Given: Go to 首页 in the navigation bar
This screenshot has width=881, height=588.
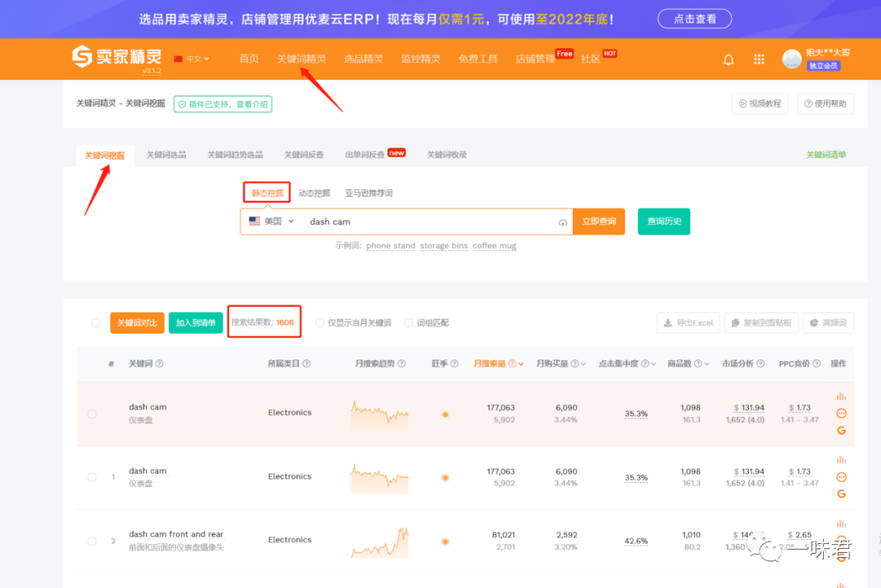Looking at the screenshot, I should 249,59.
